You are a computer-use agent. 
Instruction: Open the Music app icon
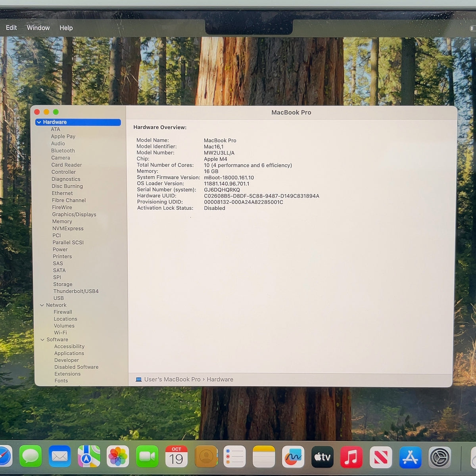351,457
